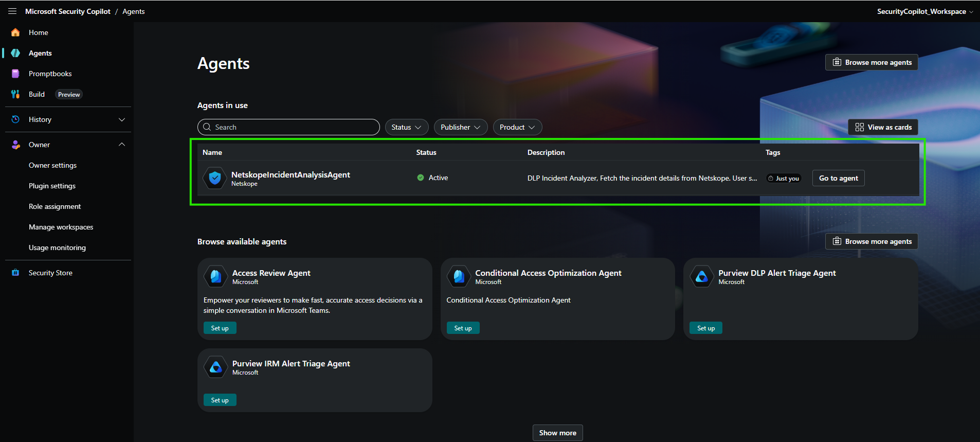
Task: Click the agents Search field
Action: (288, 127)
